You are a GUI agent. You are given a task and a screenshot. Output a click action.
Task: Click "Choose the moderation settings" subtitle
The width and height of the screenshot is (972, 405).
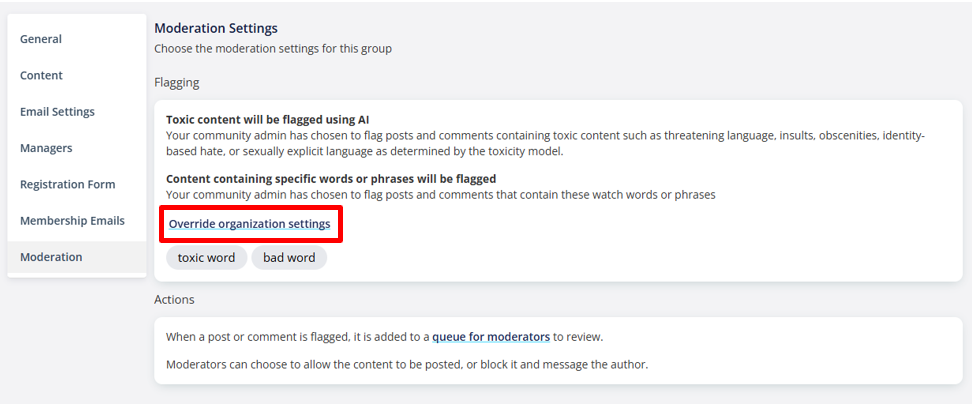click(x=273, y=48)
